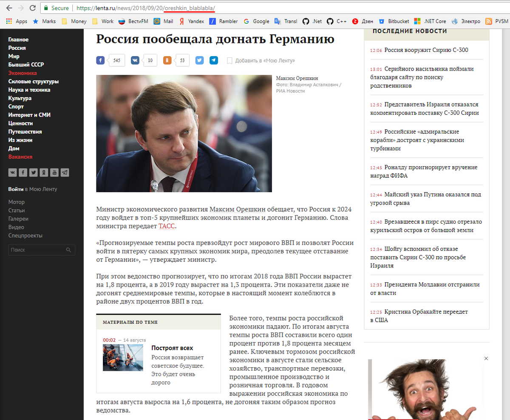Click the browser Back arrow
The height and width of the screenshot is (420, 510).
coord(9,8)
